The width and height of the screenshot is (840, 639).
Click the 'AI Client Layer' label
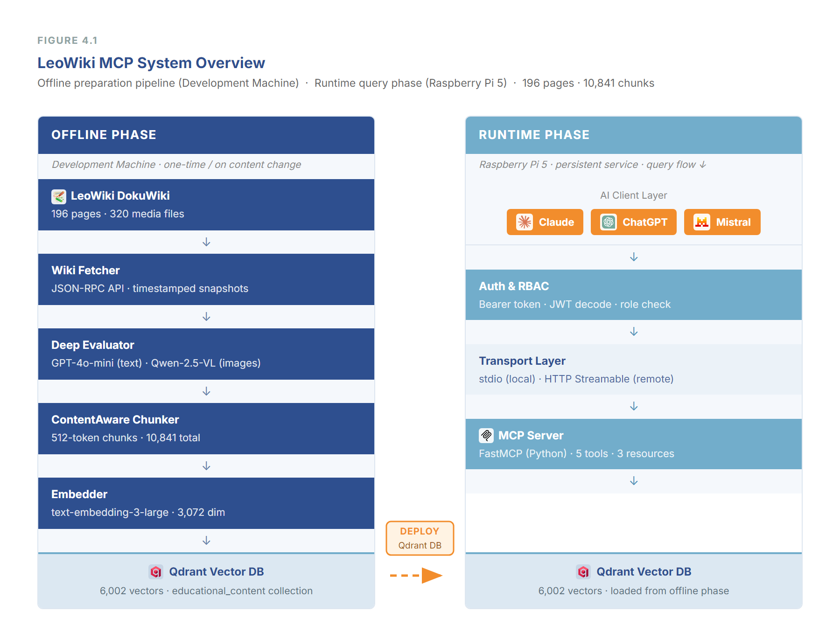[634, 195]
